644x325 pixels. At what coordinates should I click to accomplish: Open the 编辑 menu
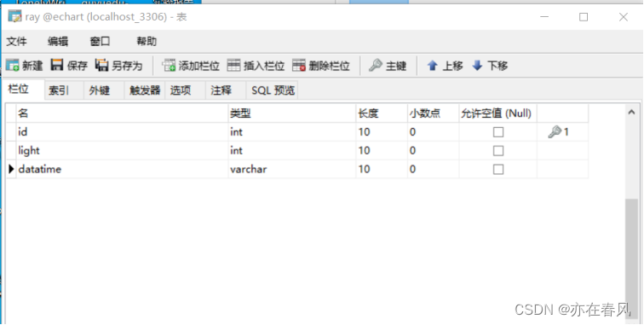coord(58,41)
